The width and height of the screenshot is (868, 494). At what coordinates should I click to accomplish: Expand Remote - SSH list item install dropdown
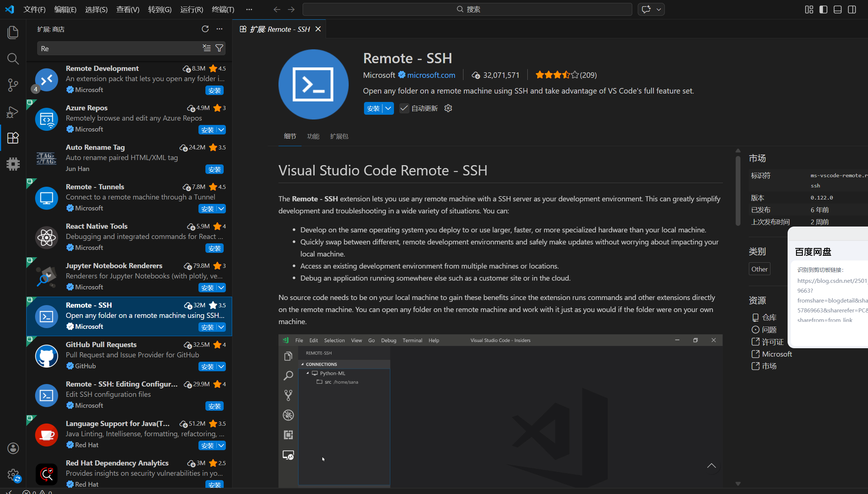tap(221, 327)
